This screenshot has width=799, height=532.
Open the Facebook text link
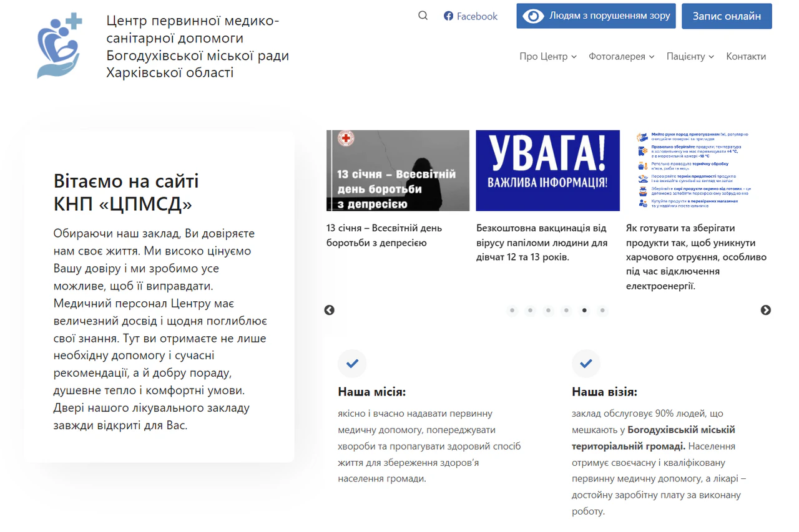click(477, 16)
